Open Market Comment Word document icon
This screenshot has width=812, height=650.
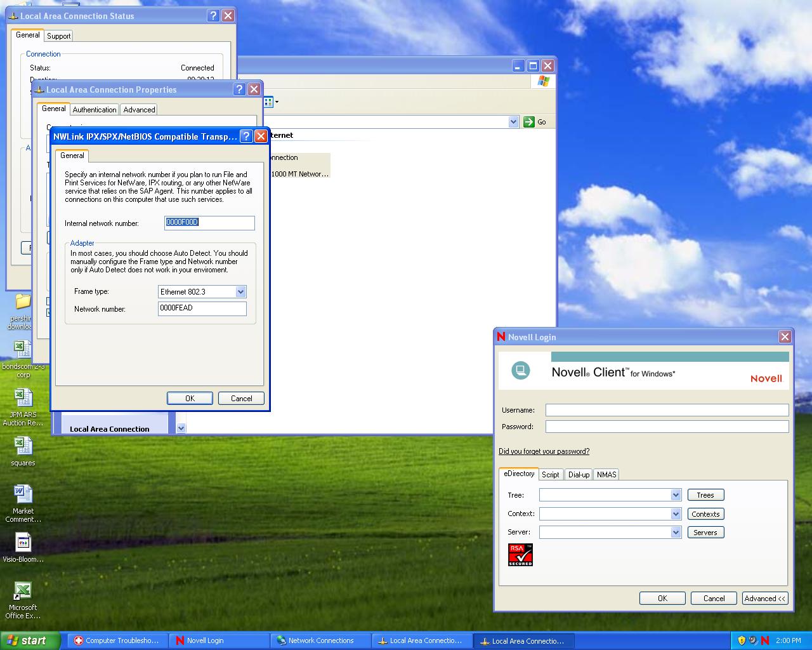pos(23,504)
